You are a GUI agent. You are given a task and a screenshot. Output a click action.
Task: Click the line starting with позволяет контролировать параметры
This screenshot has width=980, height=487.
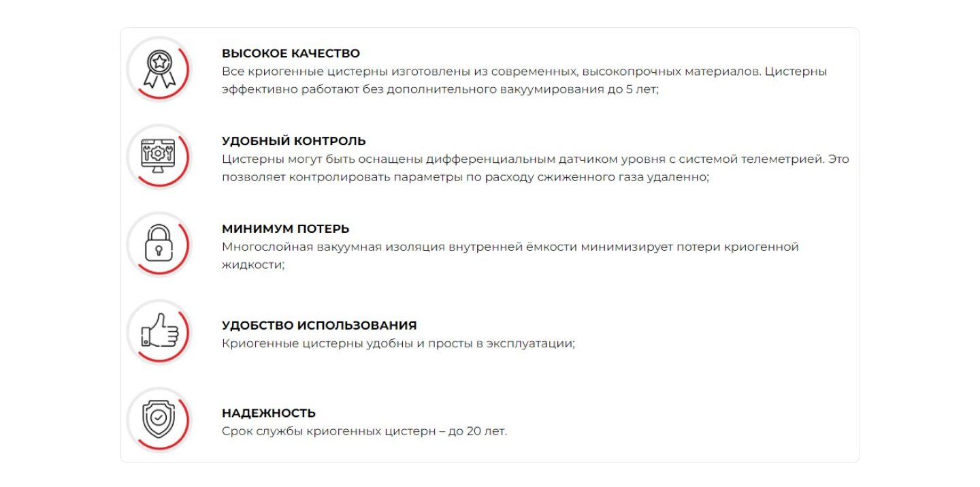click(x=465, y=177)
